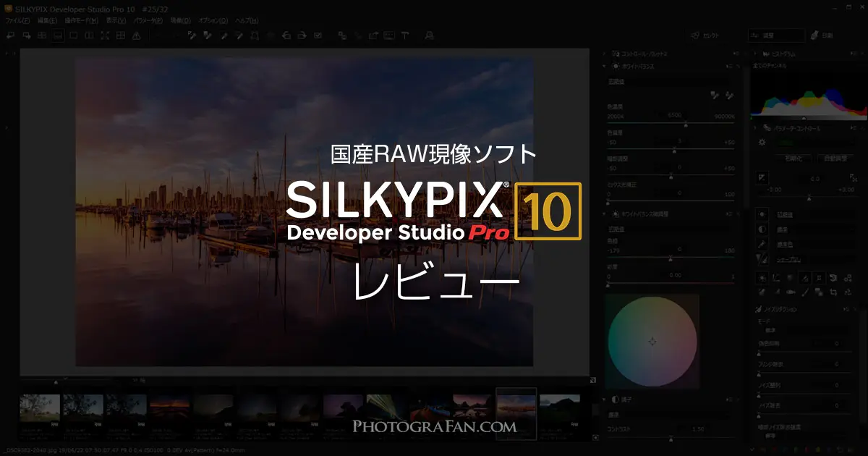Viewport: 868px width, 456px height.
Task: Collapse the 調子 panel section
Action: tap(605, 400)
